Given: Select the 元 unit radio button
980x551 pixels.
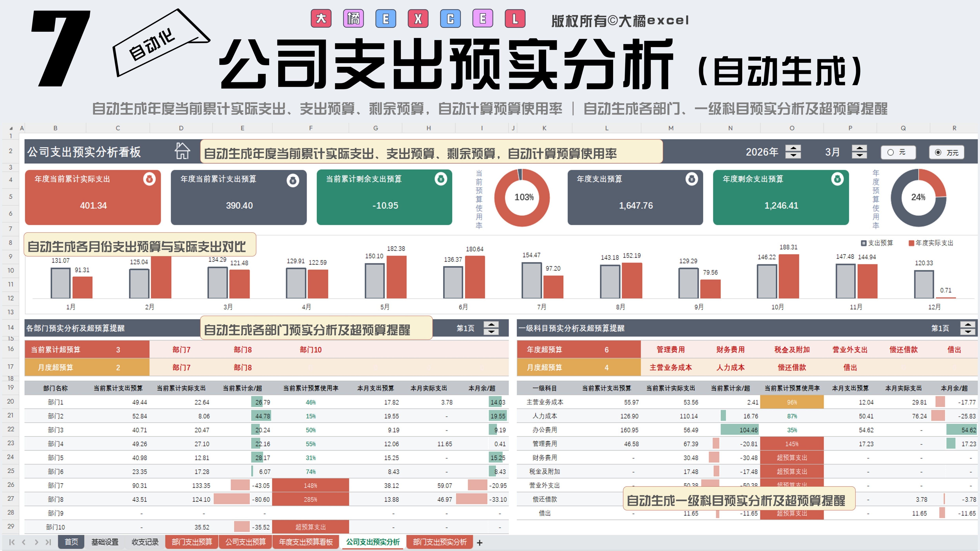Looking at the screenshot, I should pos(891,153).
